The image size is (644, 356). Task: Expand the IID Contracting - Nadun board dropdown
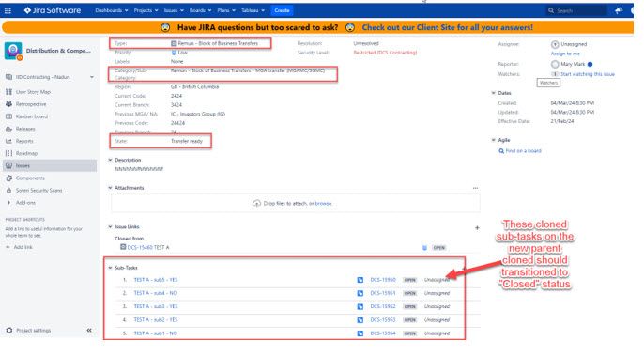(92, 77)
